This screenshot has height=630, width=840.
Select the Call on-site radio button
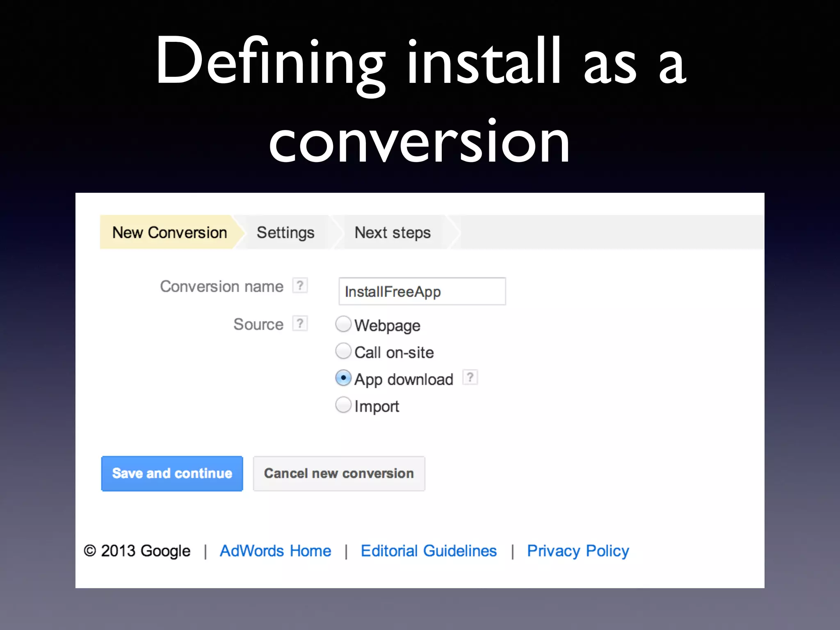(x=343, y=351)
